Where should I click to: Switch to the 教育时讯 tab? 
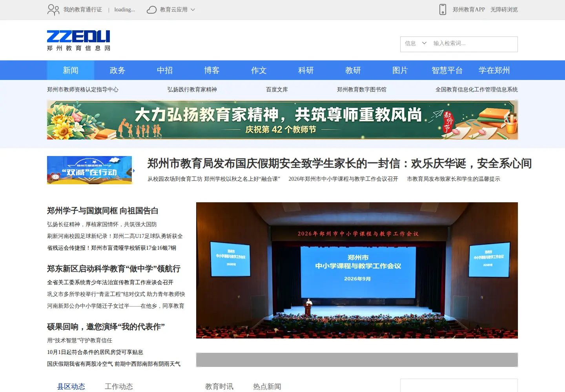point(219,387)
